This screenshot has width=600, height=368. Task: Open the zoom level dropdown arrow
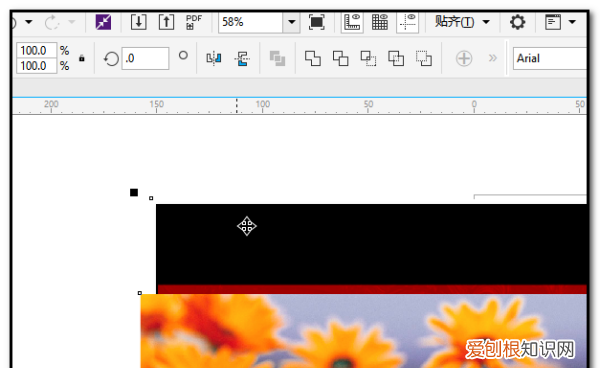[x=292, y=23]
